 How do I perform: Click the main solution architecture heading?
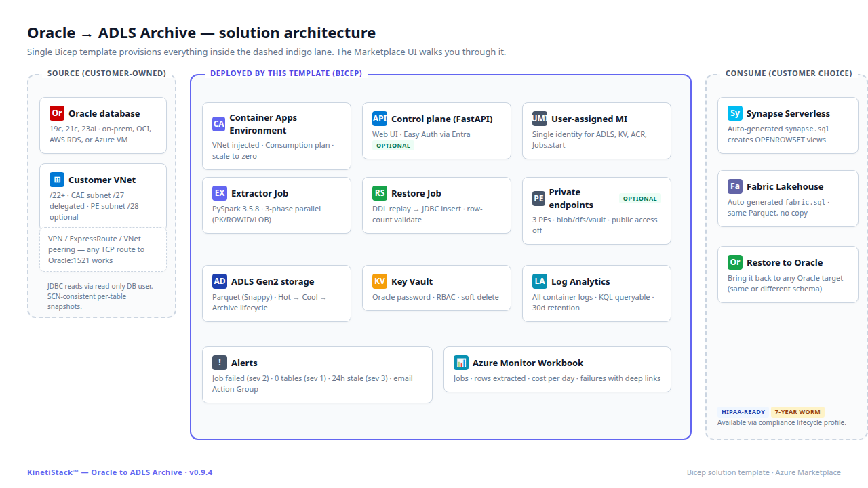click(x=201, y=33)
